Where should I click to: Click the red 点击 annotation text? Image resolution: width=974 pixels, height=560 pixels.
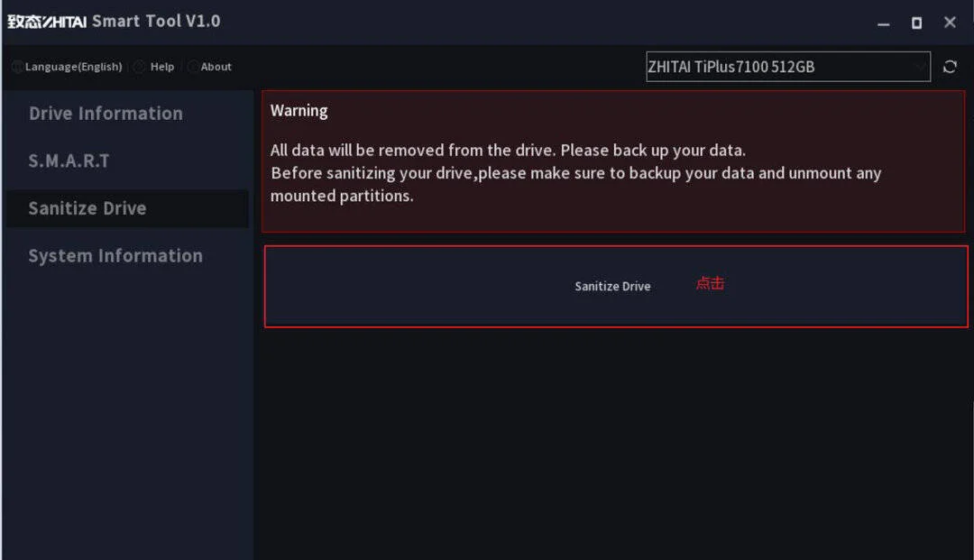pyautogui.click(x=710, y=283)
